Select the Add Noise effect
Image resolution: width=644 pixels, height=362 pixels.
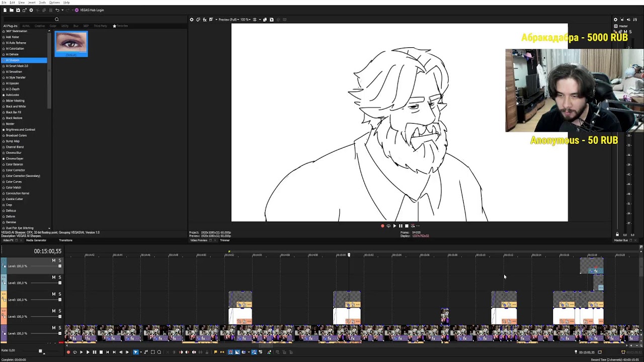point(12,37)
